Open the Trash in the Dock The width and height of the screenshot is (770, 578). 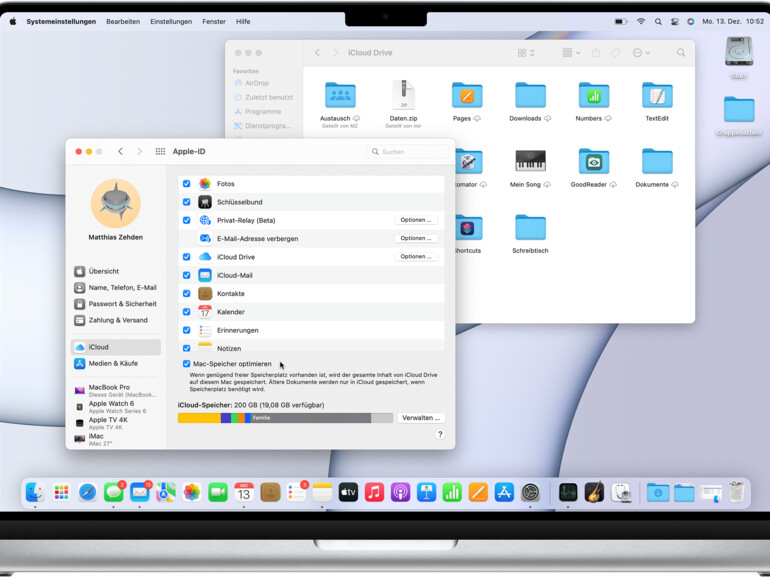[736, 492]
